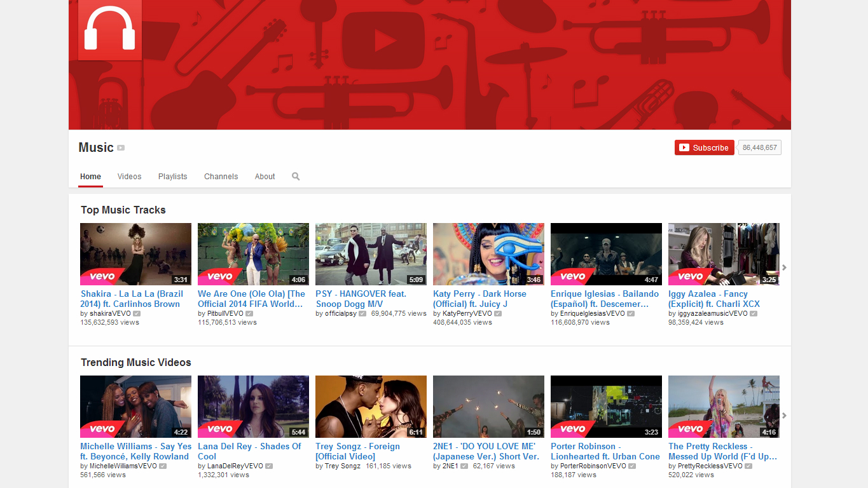The image size is (868, 488).
Task: Open the About tab
Action: pos(265,177)
